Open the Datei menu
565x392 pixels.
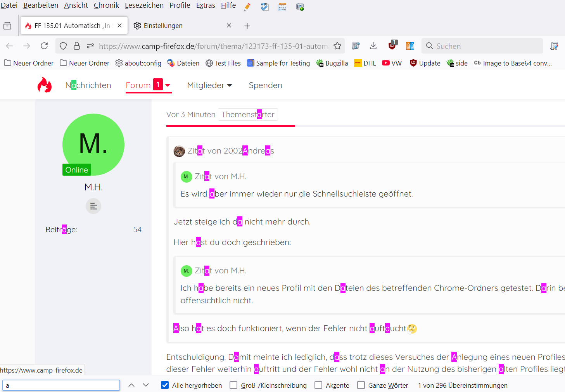[9, 5]
